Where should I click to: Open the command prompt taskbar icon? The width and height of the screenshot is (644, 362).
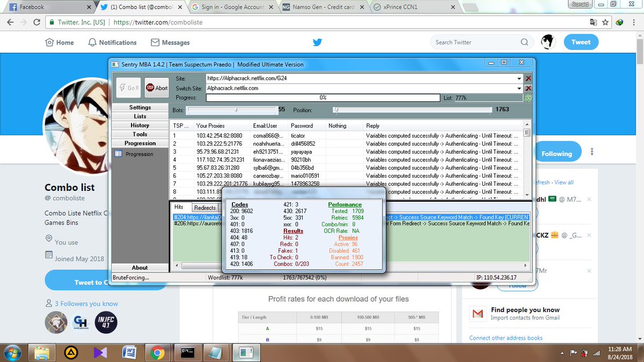coord(187,352)
